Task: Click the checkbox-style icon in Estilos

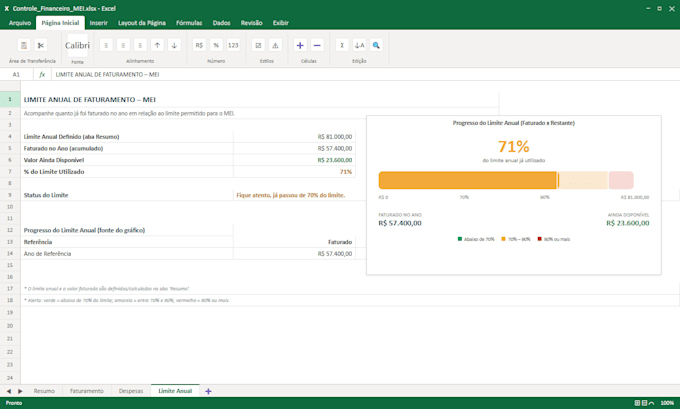Action: tap(258, 45)
